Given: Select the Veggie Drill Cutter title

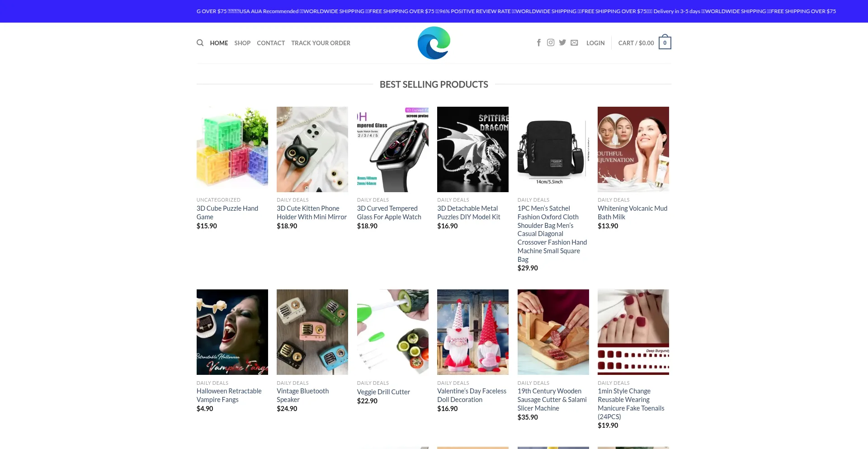Looking at the screenshot, I should coord(383,392).
